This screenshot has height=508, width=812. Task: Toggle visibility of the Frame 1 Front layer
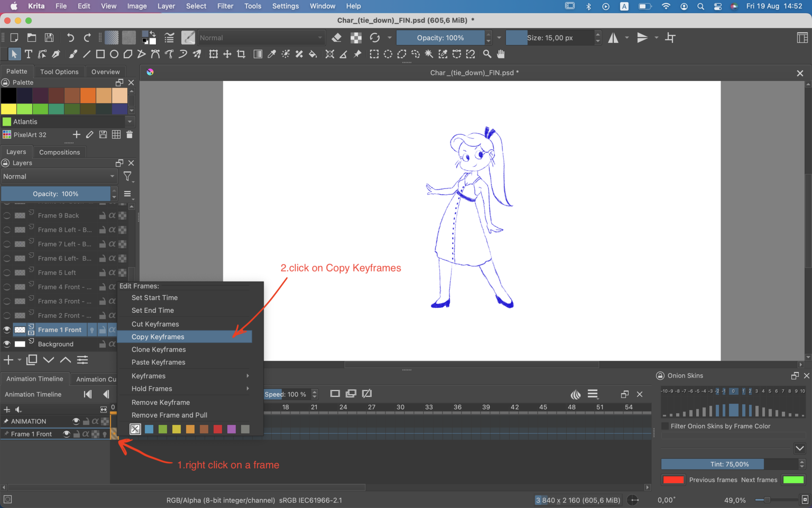7,330
